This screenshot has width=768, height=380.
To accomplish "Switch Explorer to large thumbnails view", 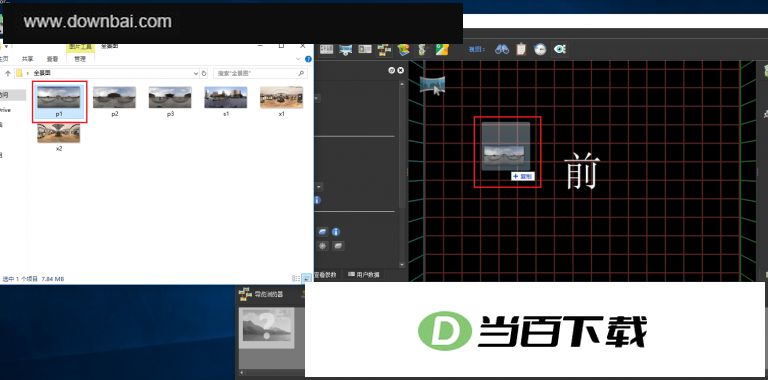I will [306, 278].
